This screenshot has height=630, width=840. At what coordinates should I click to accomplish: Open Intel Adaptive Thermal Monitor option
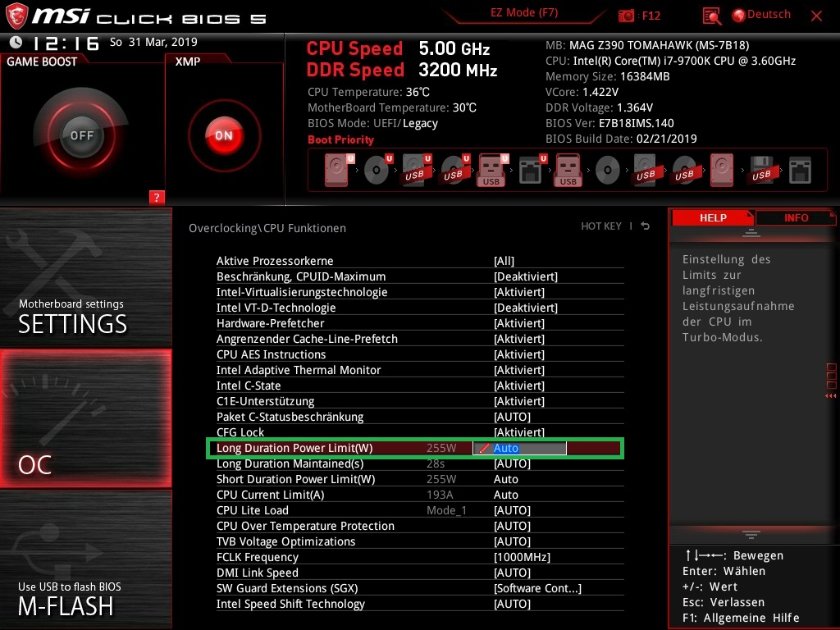(x=420, y=370)
